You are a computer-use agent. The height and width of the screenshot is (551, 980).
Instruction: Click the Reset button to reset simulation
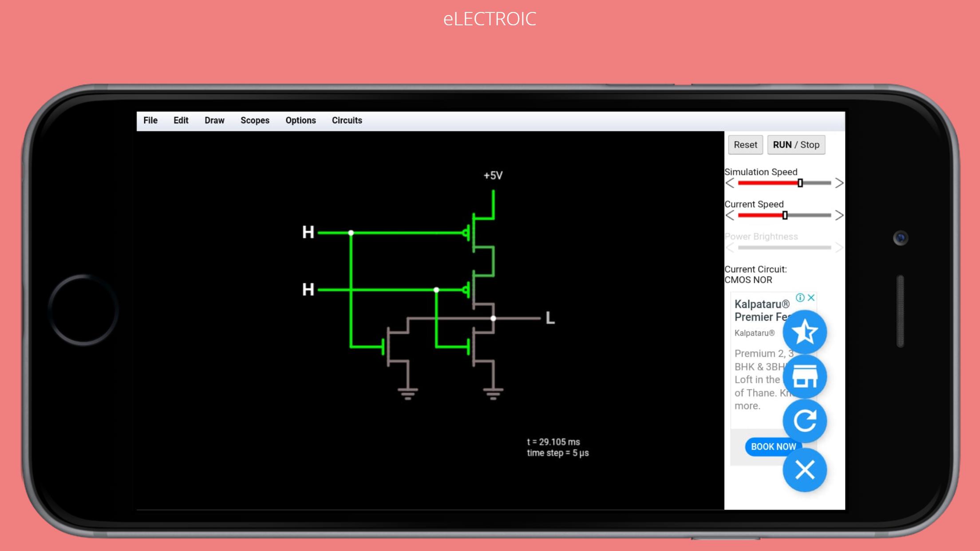coord(745,145)
